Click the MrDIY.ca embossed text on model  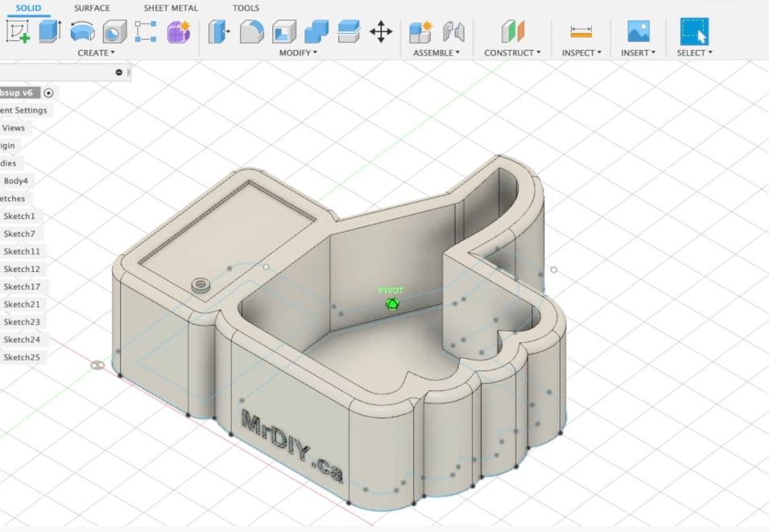tap(291, 447)
